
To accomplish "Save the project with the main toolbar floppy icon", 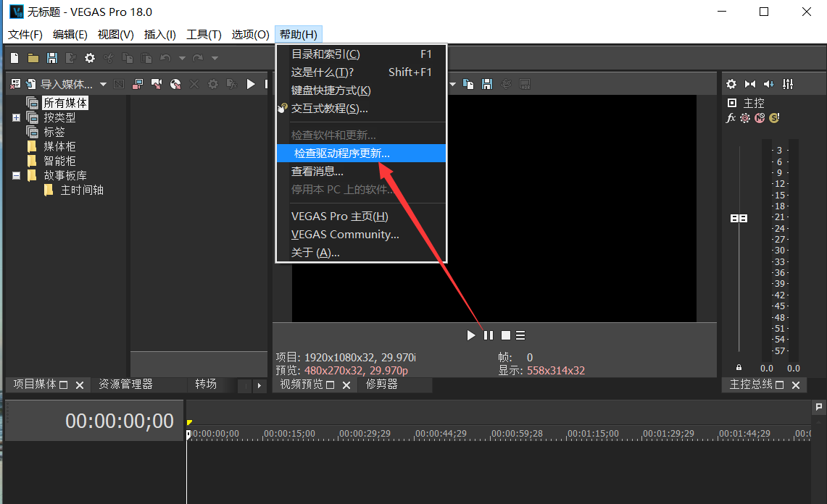I will pyautogui.click(x=52, y=58).
